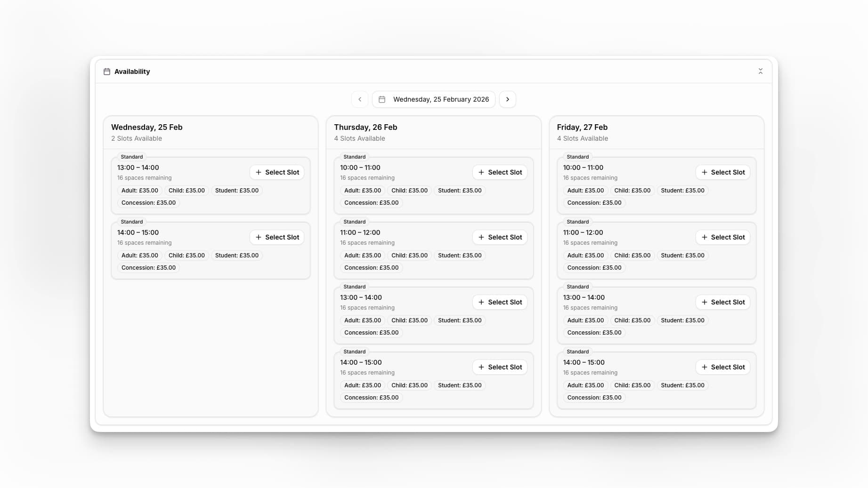Screen dimensions: 868x488
Task: Navigate to the previous day using the left chevron
Action: (x=360, y=99)
